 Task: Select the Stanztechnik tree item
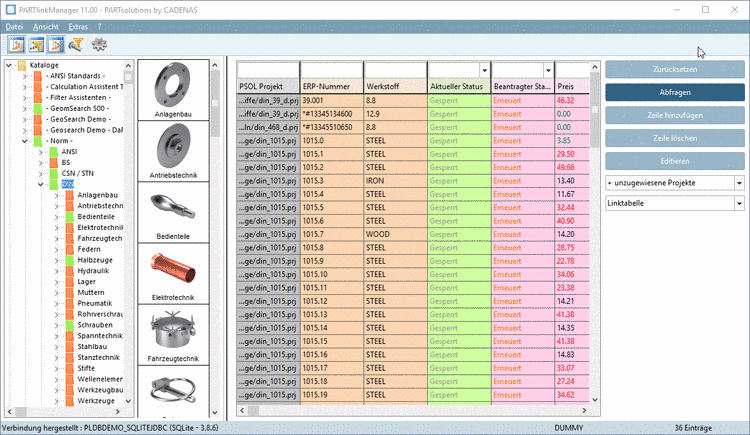99,357
